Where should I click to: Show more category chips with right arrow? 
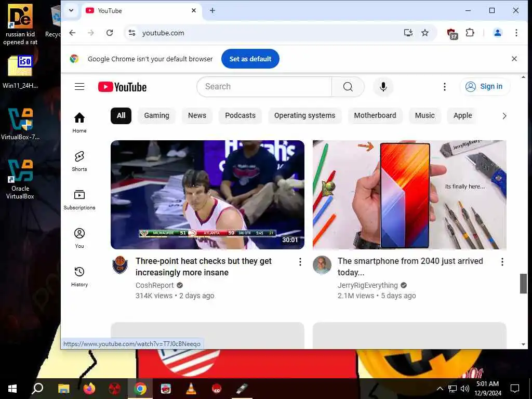504,116
